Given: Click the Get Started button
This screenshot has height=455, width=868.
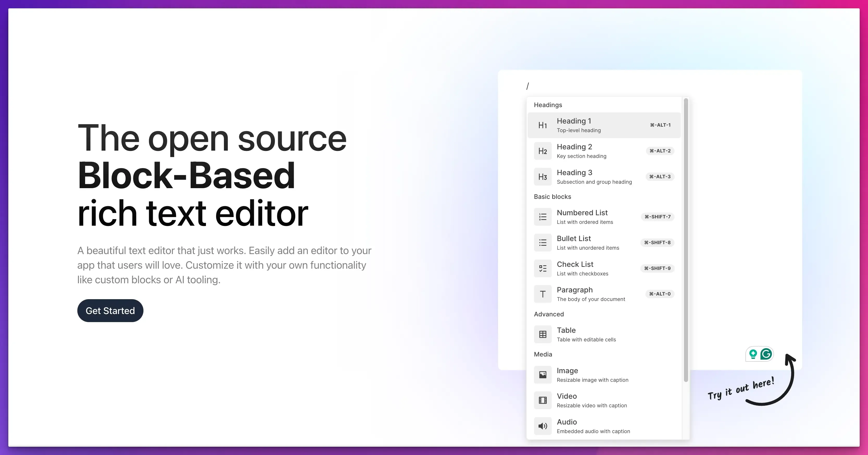Looking at the screenshot, I should [110, 311].
